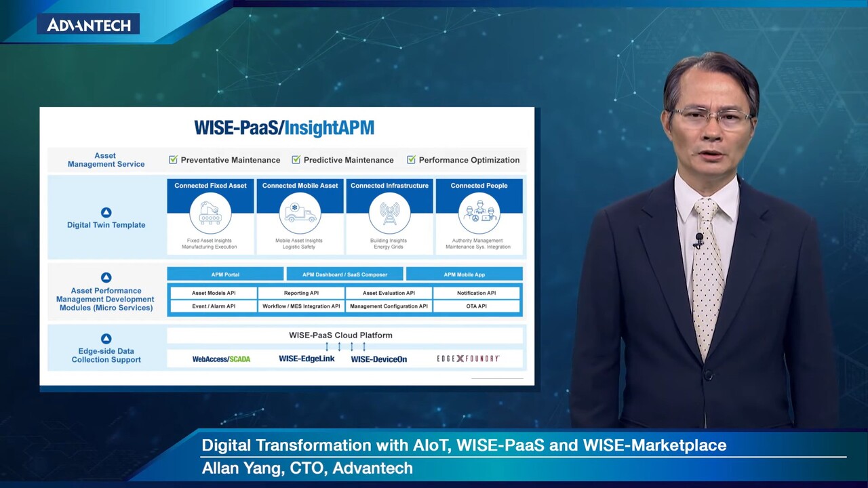The image size is (868, 488).
Task: Select the Connected Fixed Asset robot arm icon
Action: 210,213
